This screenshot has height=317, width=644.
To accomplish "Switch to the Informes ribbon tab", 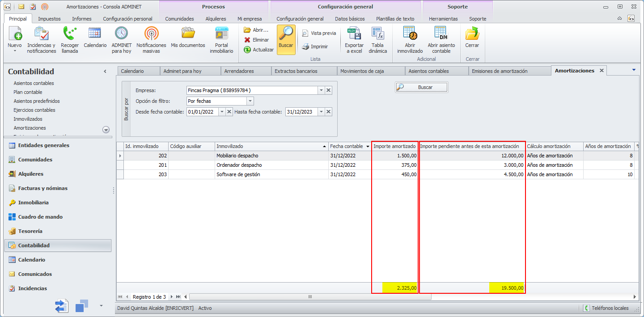I will click(x=82, y=19).
